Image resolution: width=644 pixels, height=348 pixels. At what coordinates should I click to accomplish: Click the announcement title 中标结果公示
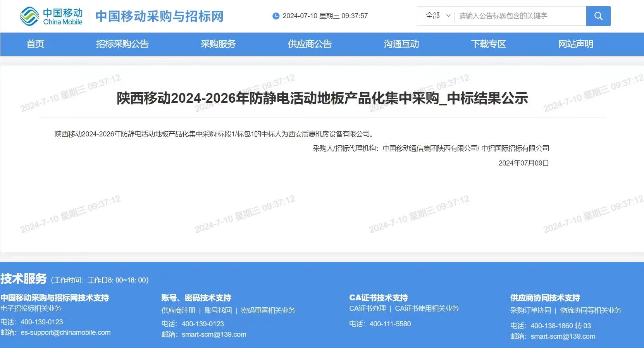(322, 98)
